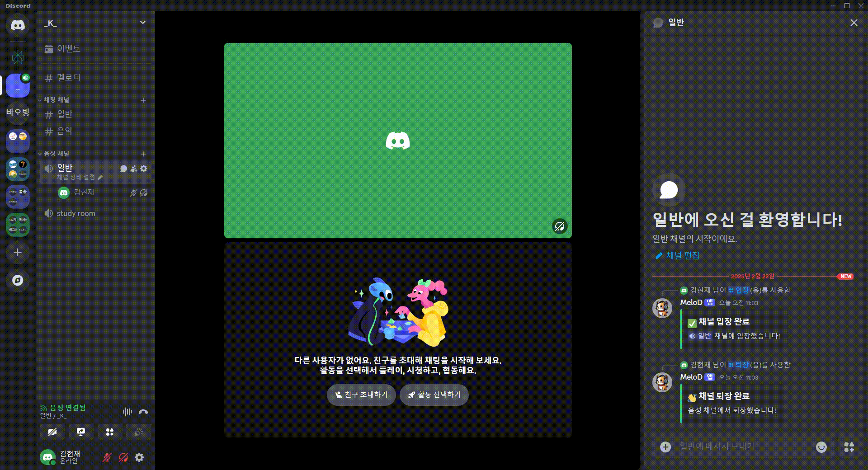Click the 일반에 메시지 보내기 input field
This screenshot has width=868, height=470.
744,447
